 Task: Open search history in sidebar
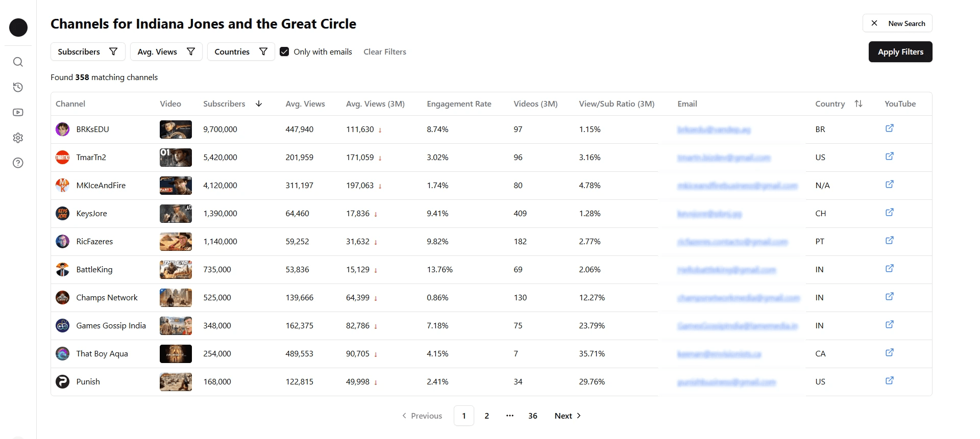click(x=18, y=87)
